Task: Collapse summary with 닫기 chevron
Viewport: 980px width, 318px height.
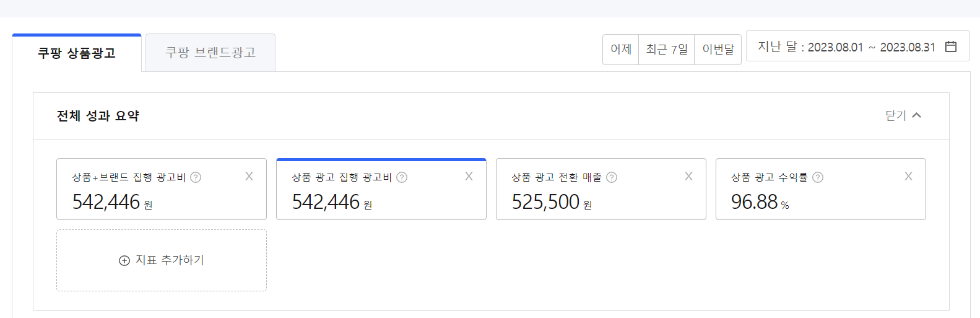Action: click(917, 115)
